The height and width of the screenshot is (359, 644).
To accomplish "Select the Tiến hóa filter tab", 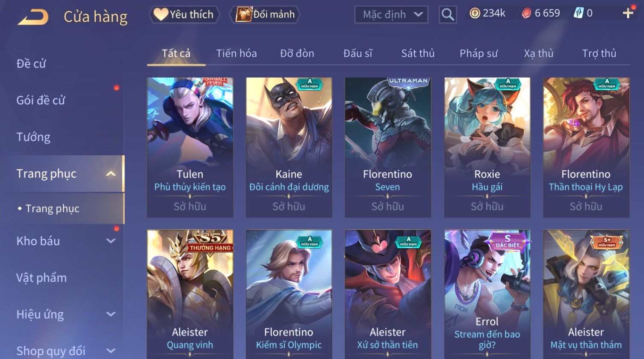I will [x=236, y=53].
